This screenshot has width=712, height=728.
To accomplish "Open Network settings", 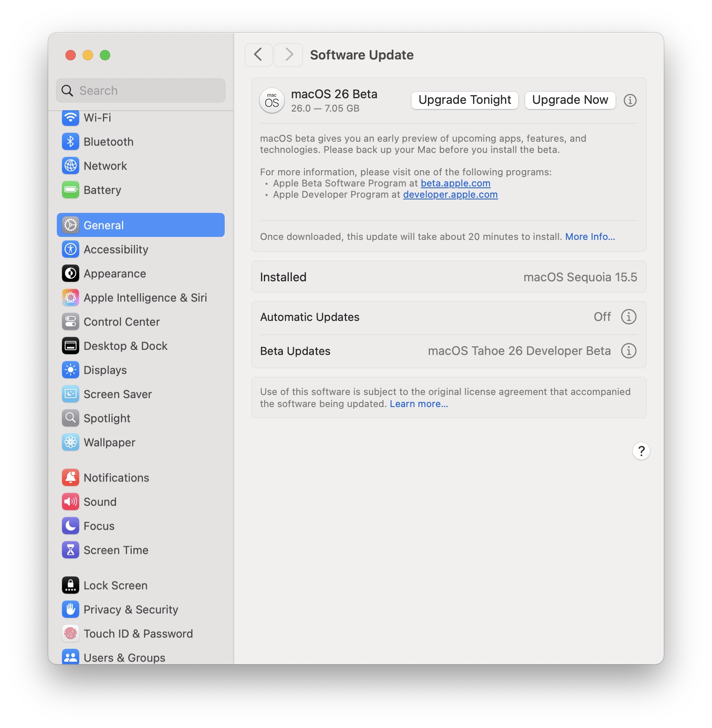I will click(x=105, y=166).
